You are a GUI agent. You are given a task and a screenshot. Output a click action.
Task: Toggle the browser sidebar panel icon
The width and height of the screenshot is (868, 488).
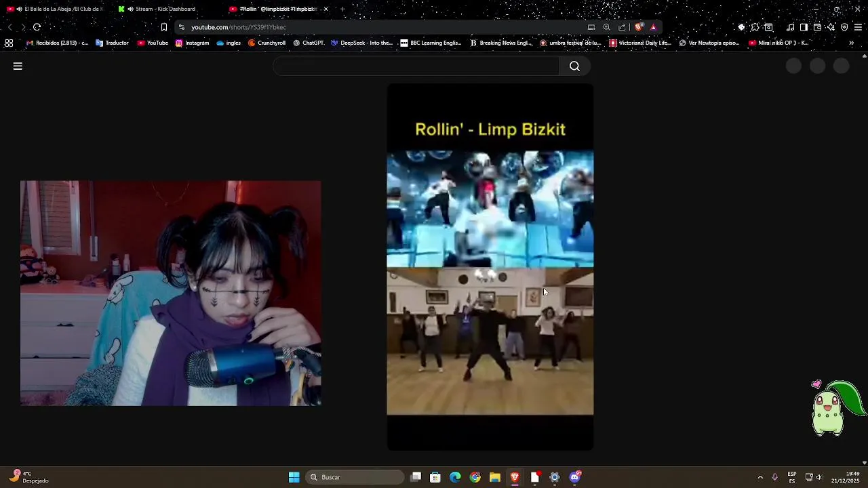(804, 27)
